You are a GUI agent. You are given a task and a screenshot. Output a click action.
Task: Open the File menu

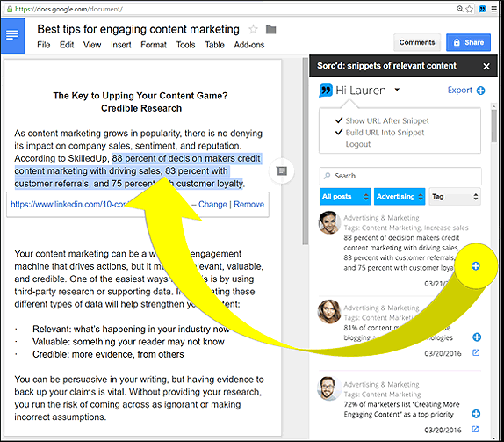(44, 45)
